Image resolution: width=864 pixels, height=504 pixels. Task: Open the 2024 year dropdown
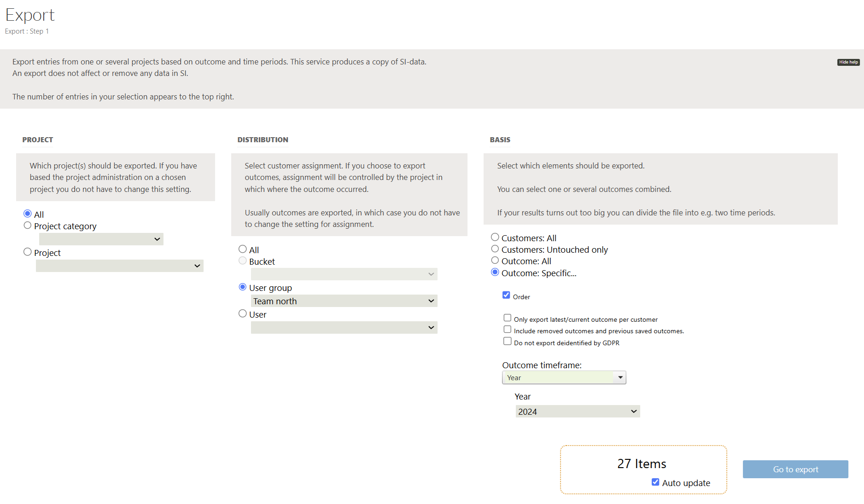[578, 411]
